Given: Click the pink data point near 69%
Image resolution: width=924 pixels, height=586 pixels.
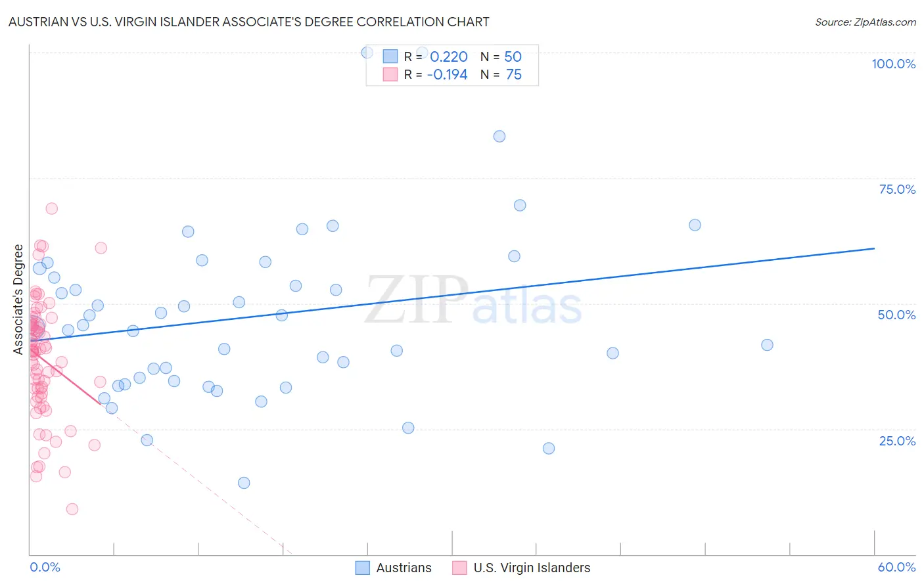Looking at the screenshot, I should click(x=51, y=208).
